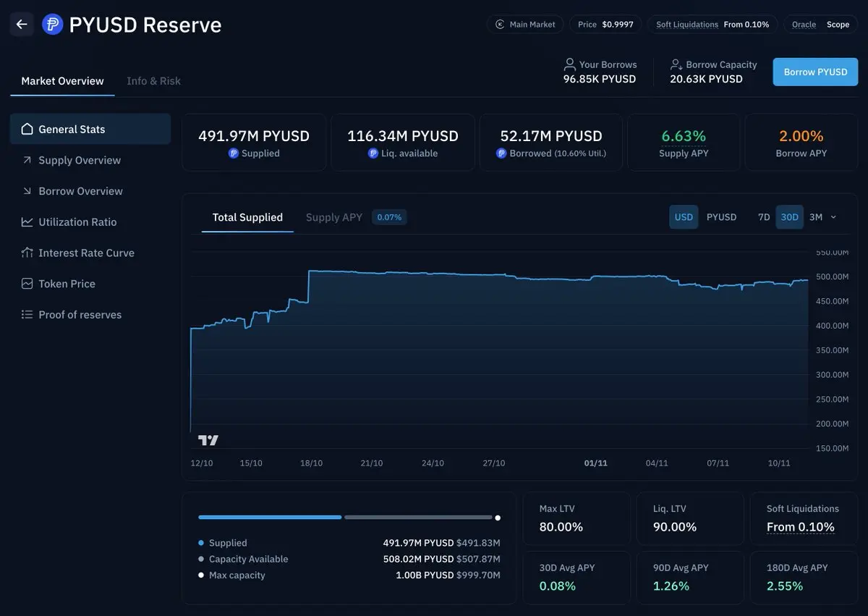Click the Borrow PYUSD button

[x=815, y=72]
